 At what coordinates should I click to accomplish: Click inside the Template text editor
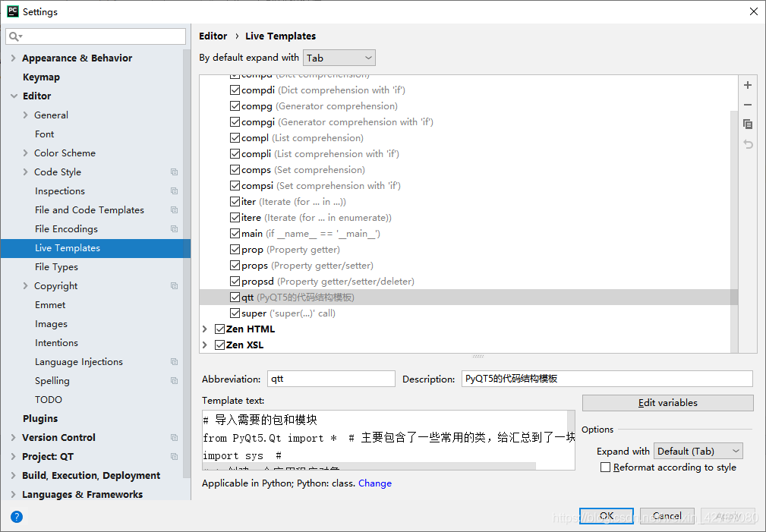click(389, 440)
